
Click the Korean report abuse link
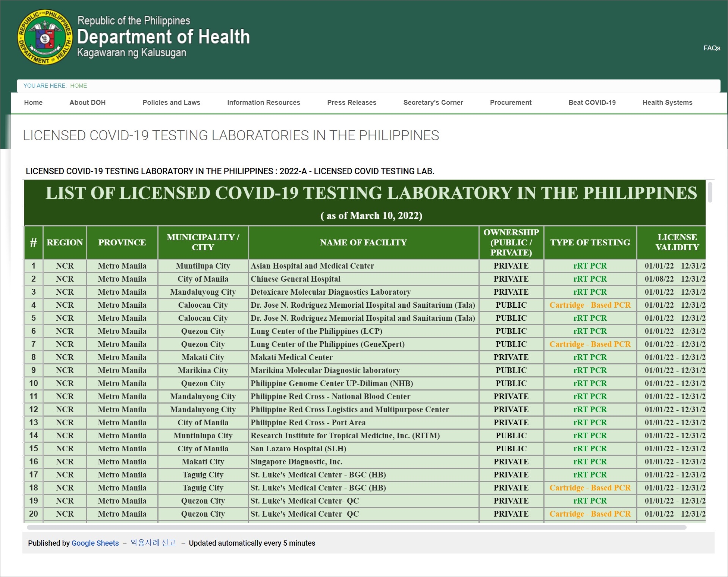tap(153, 543)
